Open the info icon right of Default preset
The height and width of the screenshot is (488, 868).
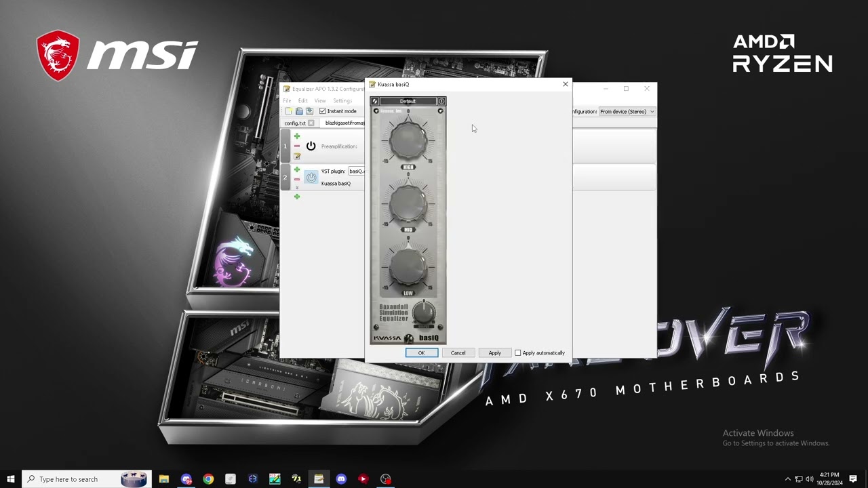click(x=441, y=101)
